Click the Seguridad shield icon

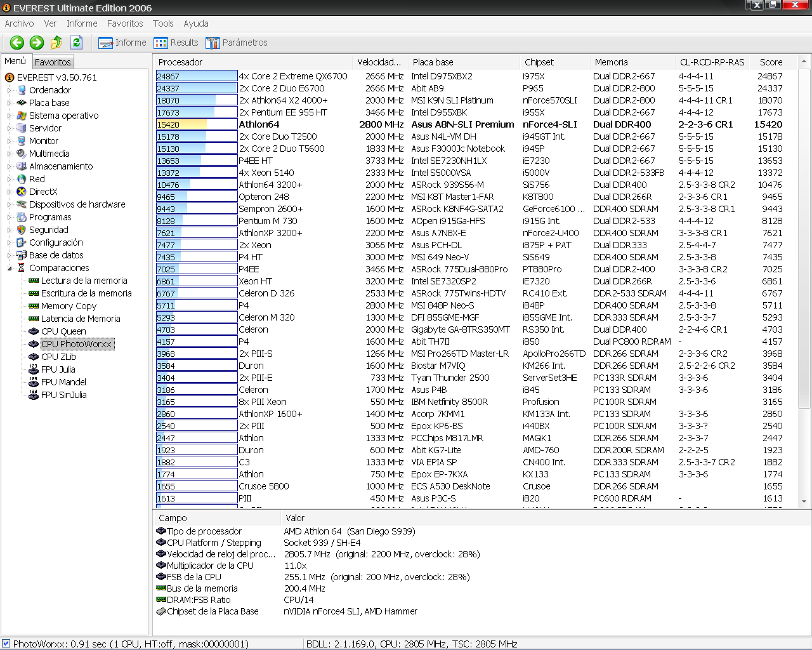pyautogui.click(x=22, y=230)
